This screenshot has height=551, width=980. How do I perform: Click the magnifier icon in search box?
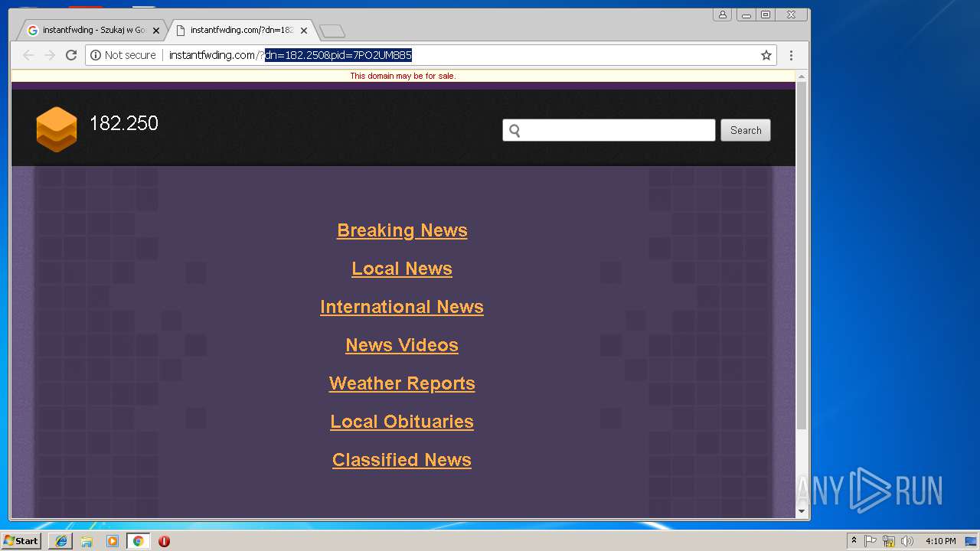tap(514, 130)
